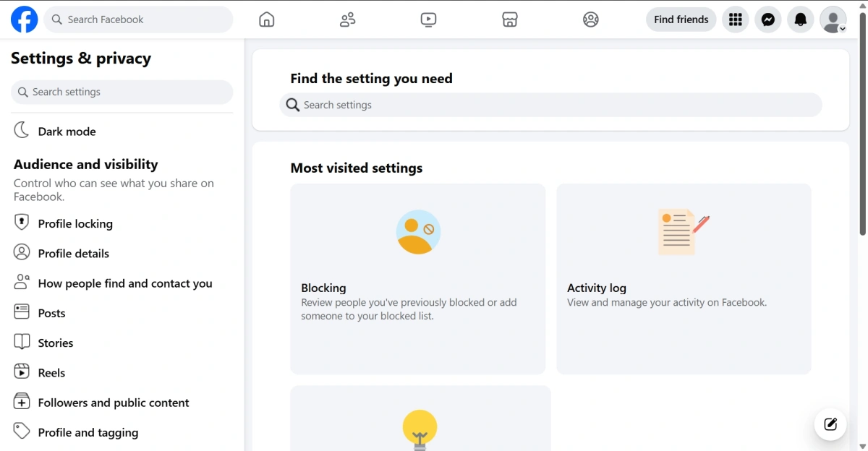The height and width of the screenshot is (451, 868).
Task: Open the Video tab icon
Action: (x=428, y=20)
